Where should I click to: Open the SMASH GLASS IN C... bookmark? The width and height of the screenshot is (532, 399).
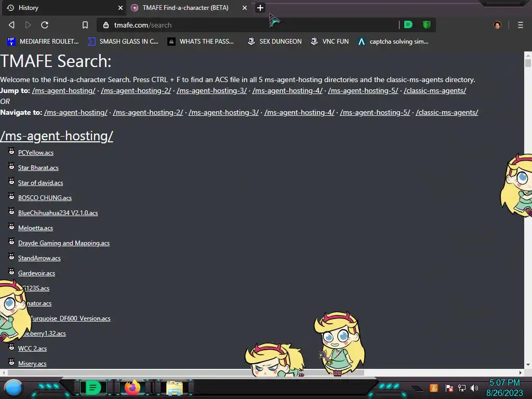tap(123, 42)
